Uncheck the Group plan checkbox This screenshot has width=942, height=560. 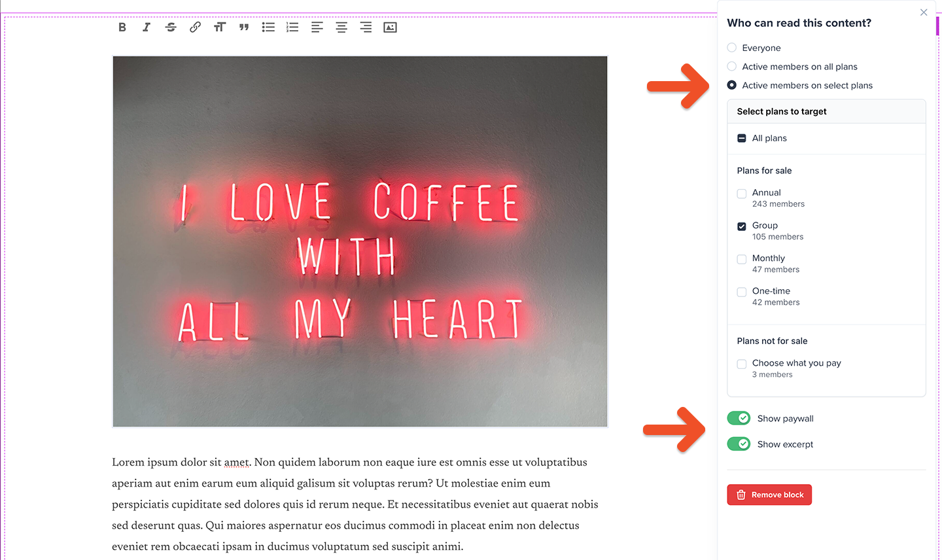(x=742, y=226)
